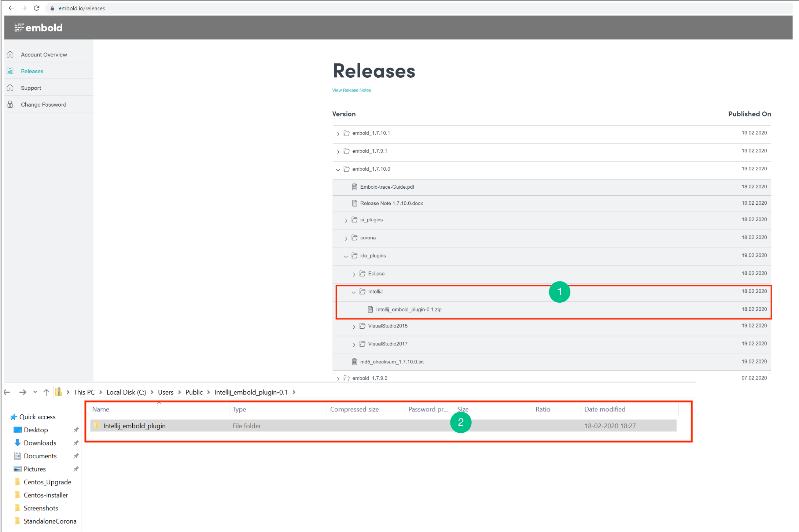Open Explorer recent locations dropdown
This screenshot has height=532, width=799.
[x=35, y=392]
